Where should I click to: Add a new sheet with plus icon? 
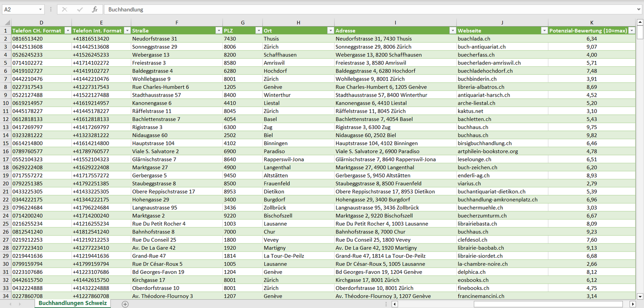tap(125, 304)
